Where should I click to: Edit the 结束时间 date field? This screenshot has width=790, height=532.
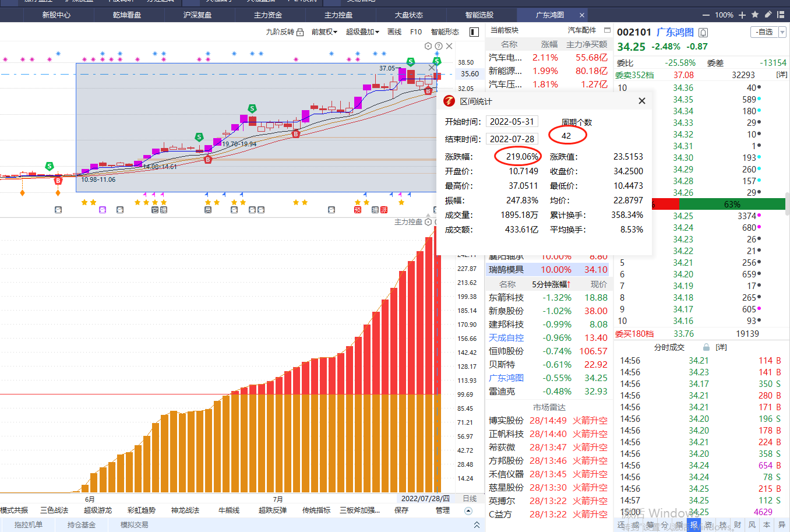(x=512, y=139)
